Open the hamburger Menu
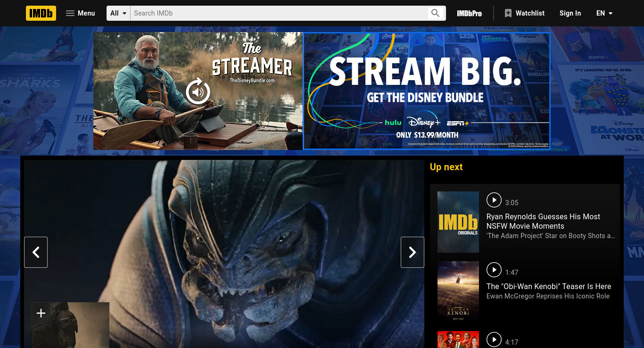This screenshot has height=348, width=644. click(x=80, y=13)
